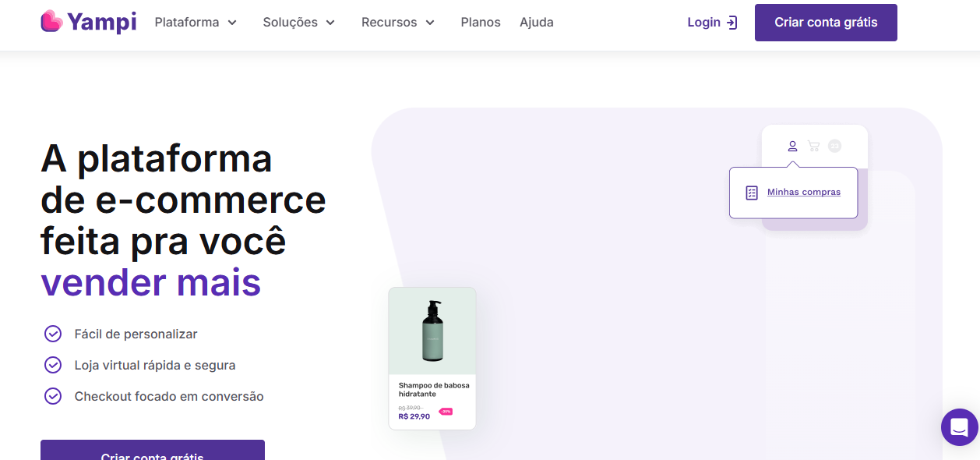Expand the Soluções dropdown menu

pyautogui.click(x=299, y=23)
